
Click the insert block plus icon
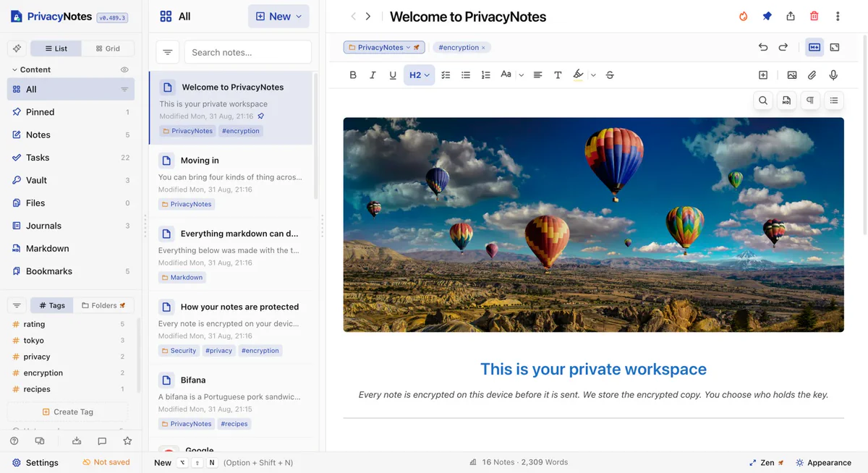(762, 75)
